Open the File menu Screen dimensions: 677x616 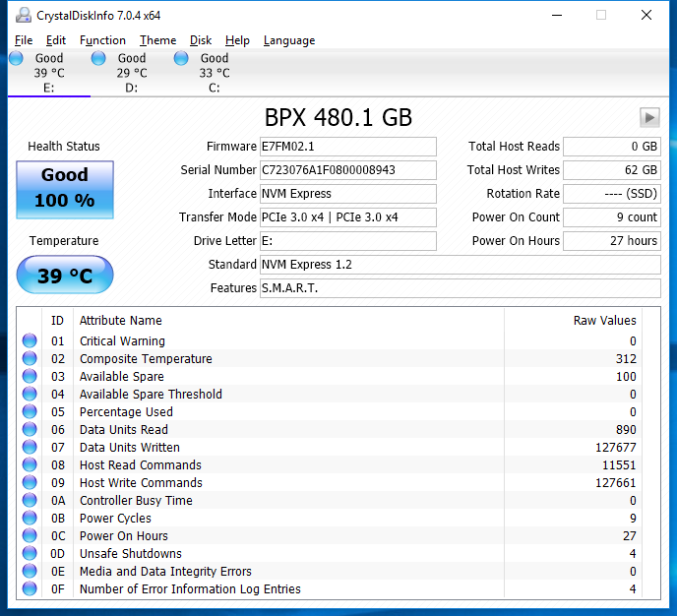(x=24, y=40)
